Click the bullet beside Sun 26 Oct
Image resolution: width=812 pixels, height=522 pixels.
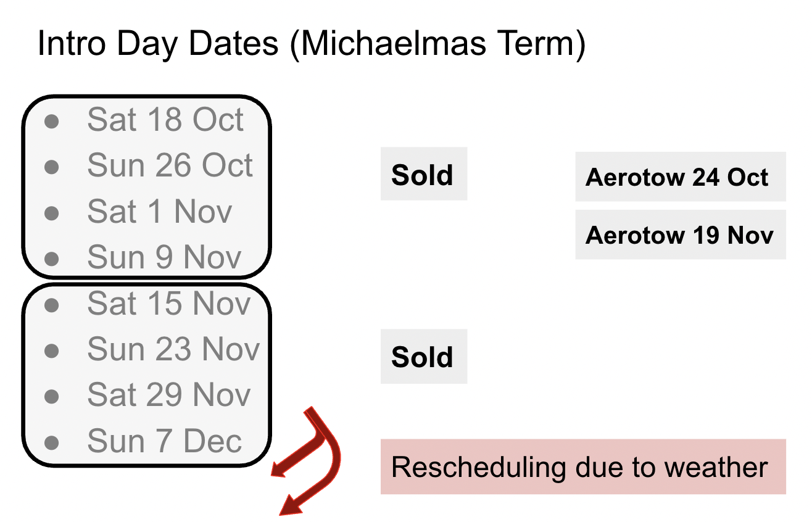[x=52, y=167]
